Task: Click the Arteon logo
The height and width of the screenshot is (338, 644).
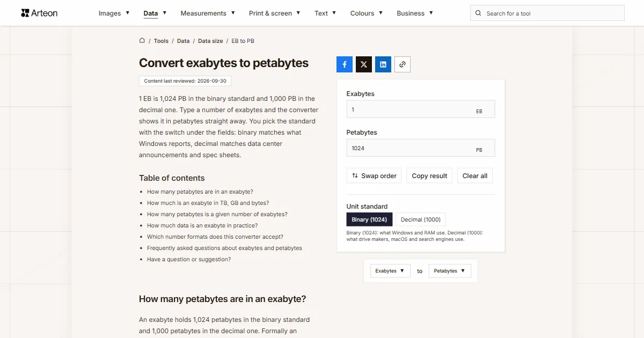Action: pos(39,13)
